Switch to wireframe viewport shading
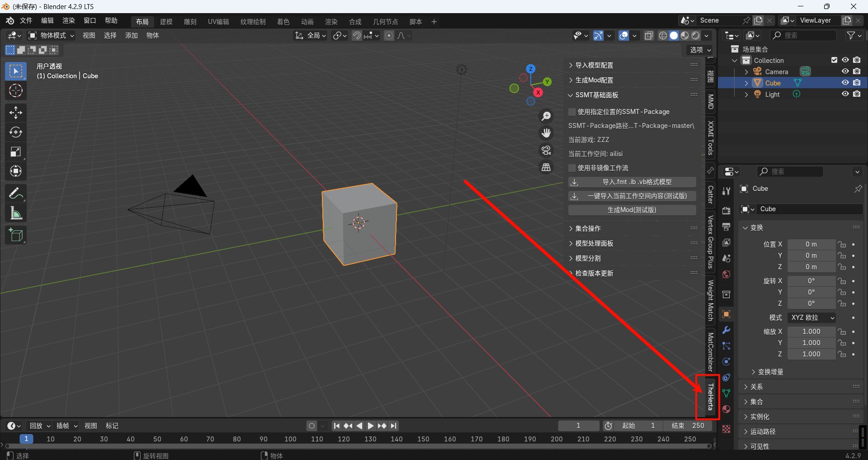 pyautogui.click(x=663, y=35)
